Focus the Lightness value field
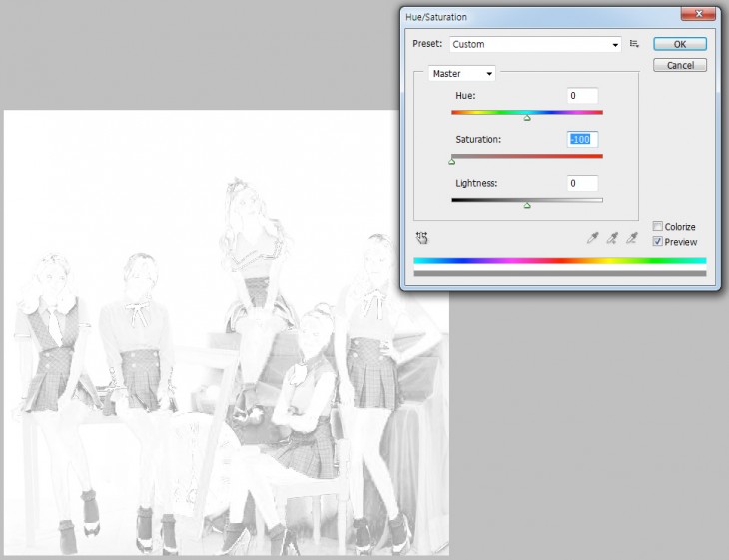The width and height of the screenshot is (729, 560). tap(582, 183)
